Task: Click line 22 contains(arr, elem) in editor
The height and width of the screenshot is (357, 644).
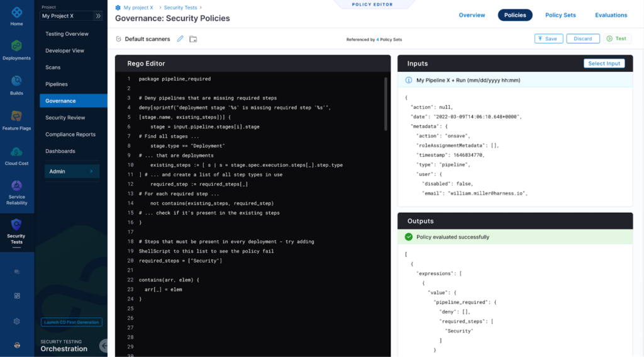Action: pos(169,280)
